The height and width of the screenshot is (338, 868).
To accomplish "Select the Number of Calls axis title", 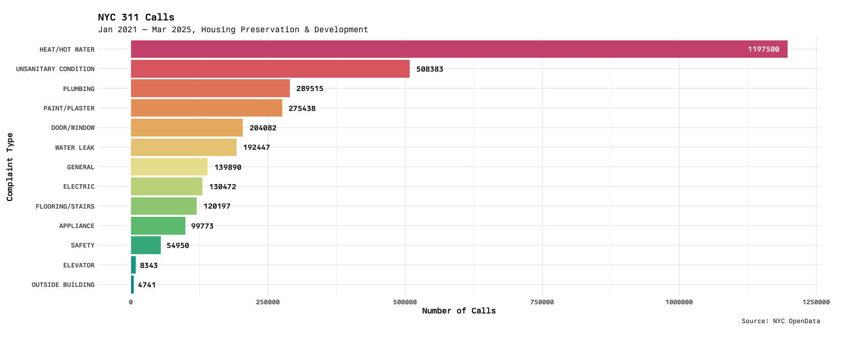I will 459,311.
